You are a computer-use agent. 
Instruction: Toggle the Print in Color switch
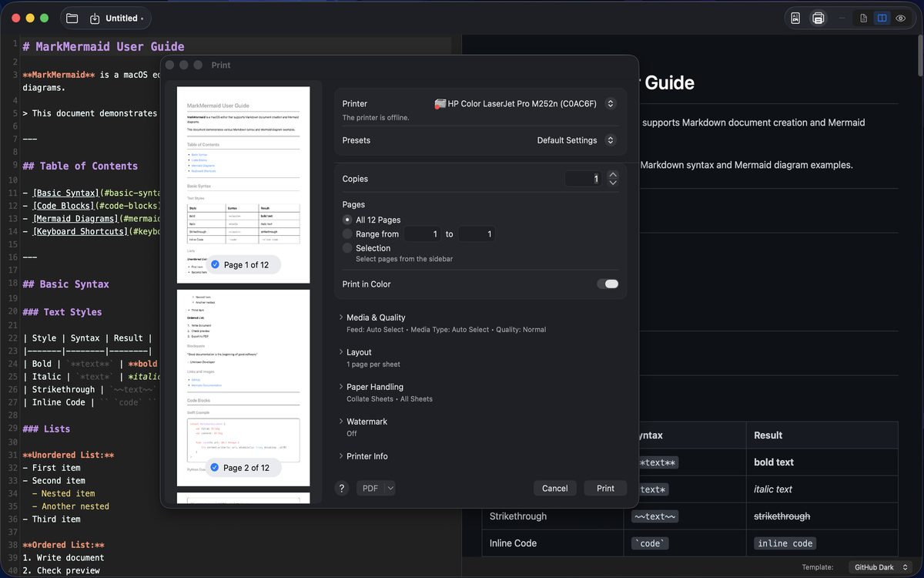[x=608, y=284]
